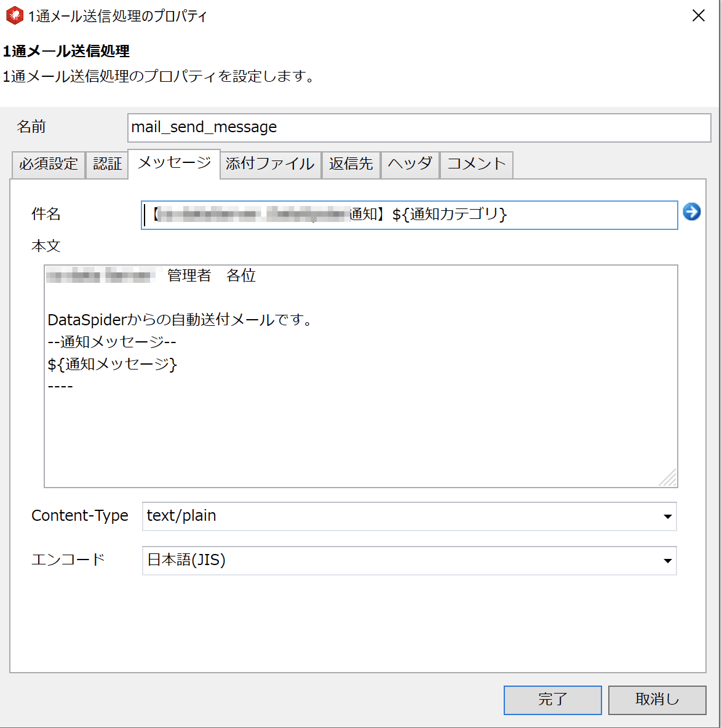The height and width of the screenshot is (728, 722).
Task: Select the メッセージ tab
Action: 174,164
